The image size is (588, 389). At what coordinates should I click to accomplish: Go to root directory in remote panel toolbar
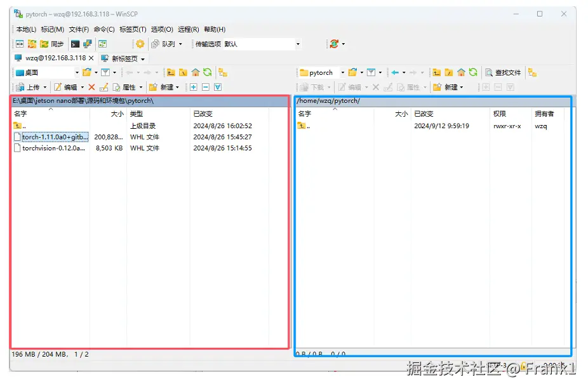click(x=448, y=72)
